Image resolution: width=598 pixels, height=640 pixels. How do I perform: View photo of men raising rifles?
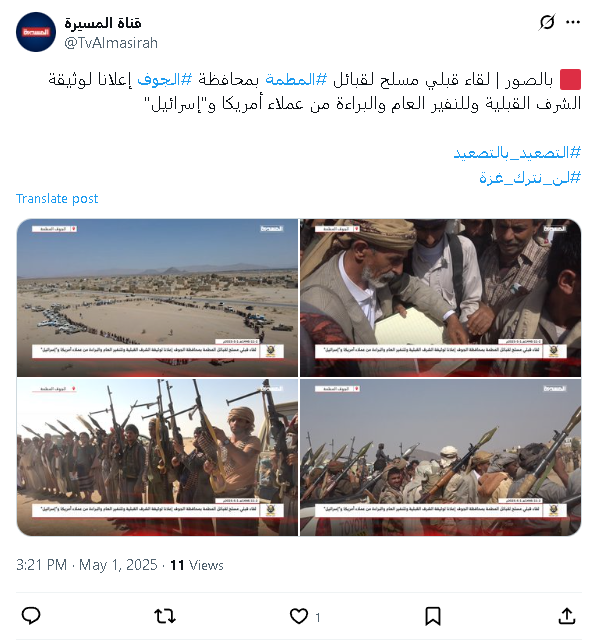(158, 457)
